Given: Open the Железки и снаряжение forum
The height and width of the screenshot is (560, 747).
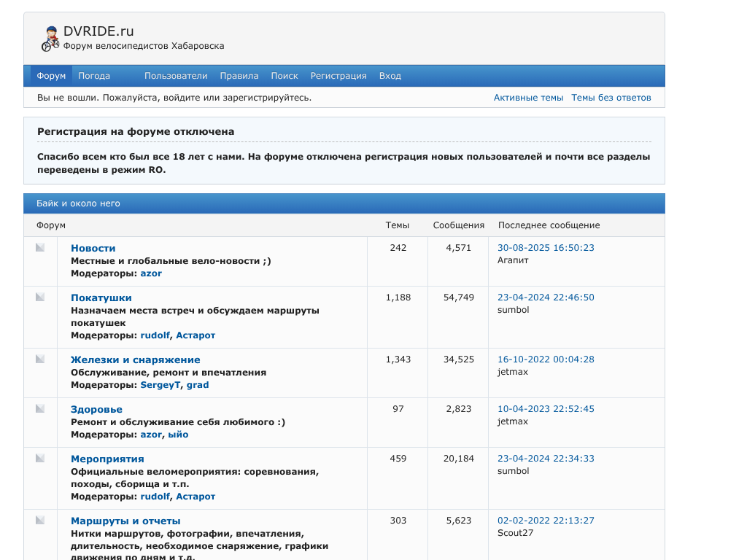Looking at the screenshot, I should tap(135, 359).
